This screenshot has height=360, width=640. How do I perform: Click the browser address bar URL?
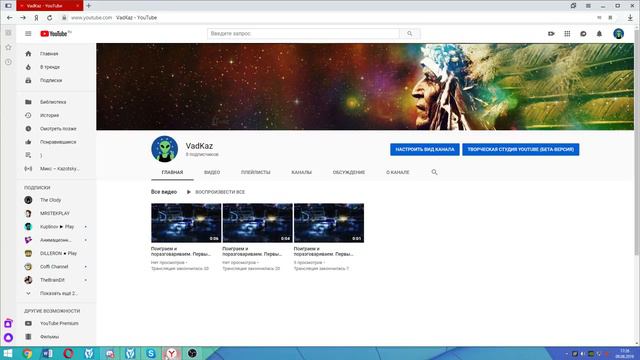pyautogui.click(x=91, y=18)
